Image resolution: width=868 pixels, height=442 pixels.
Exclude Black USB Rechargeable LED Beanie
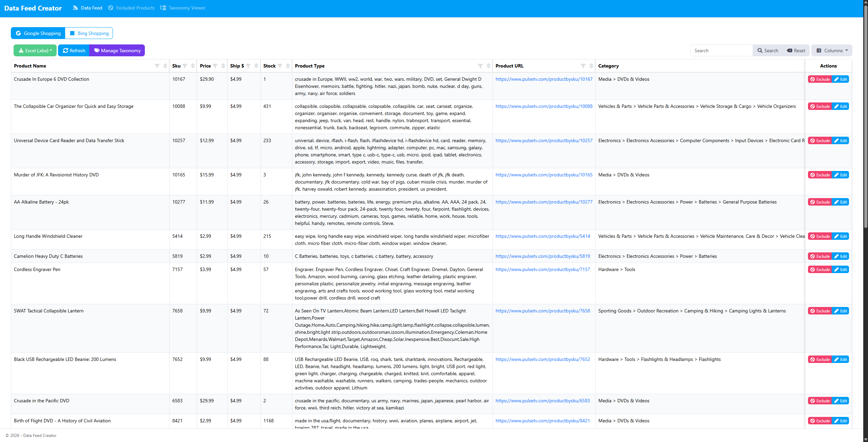[820, 360]
